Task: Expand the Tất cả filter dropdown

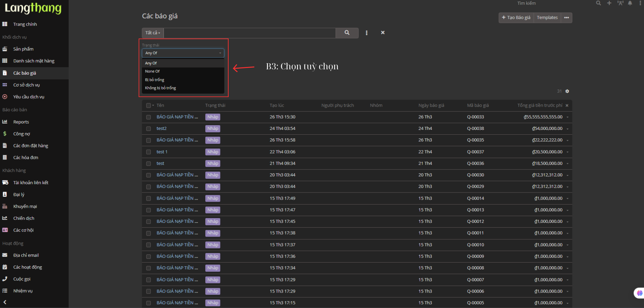Action: click(152, 33)
